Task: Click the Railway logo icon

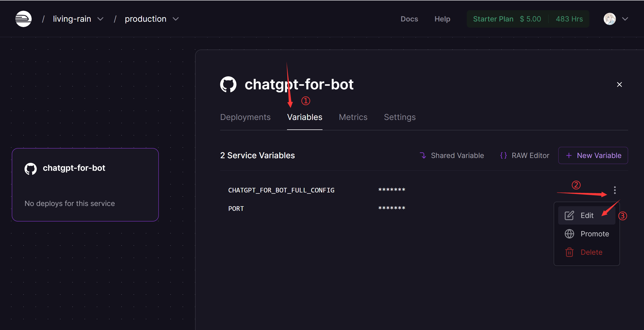Action: (23, 19)
